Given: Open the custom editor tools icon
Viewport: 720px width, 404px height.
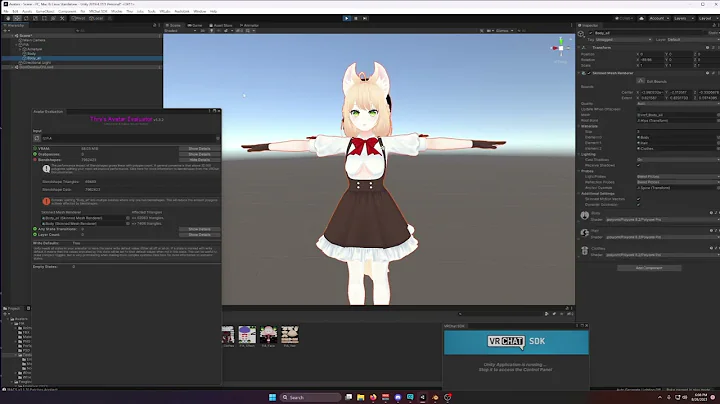Looking at the screenshot, I should pos(62,18).
